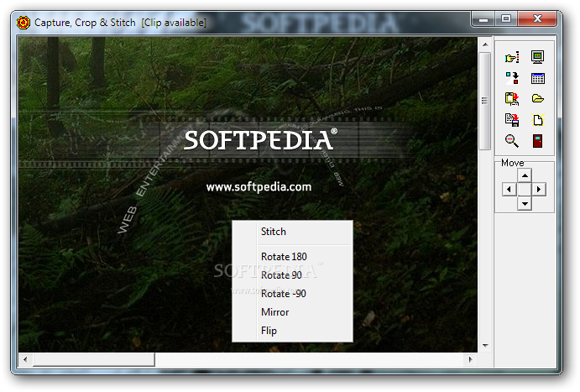Viewport: 580px width, 392px height.
Task: Select Rotate 180 in the context menu
Action: click(293, 257)
